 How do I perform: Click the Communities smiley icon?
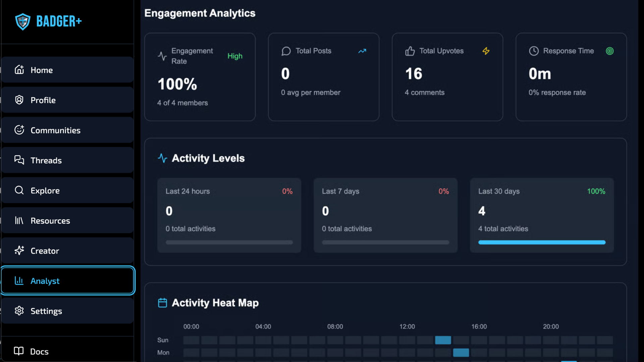tap(19, 130)
